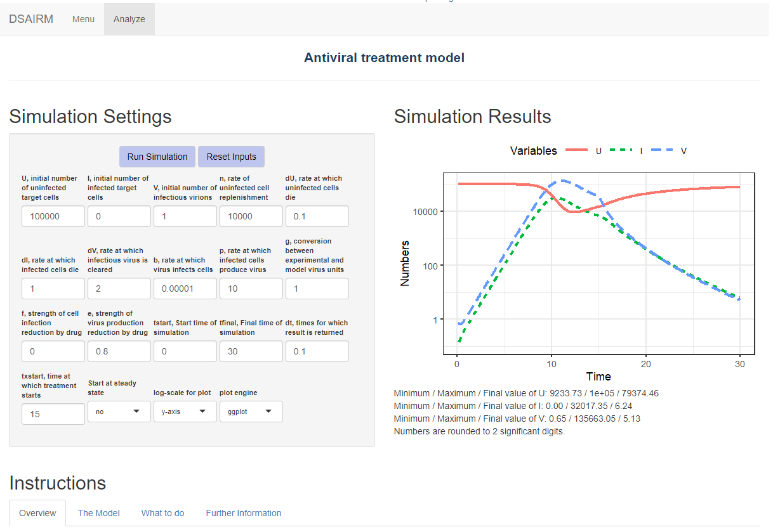Click the red U legend line
The image size is (773, 532).
576,151
